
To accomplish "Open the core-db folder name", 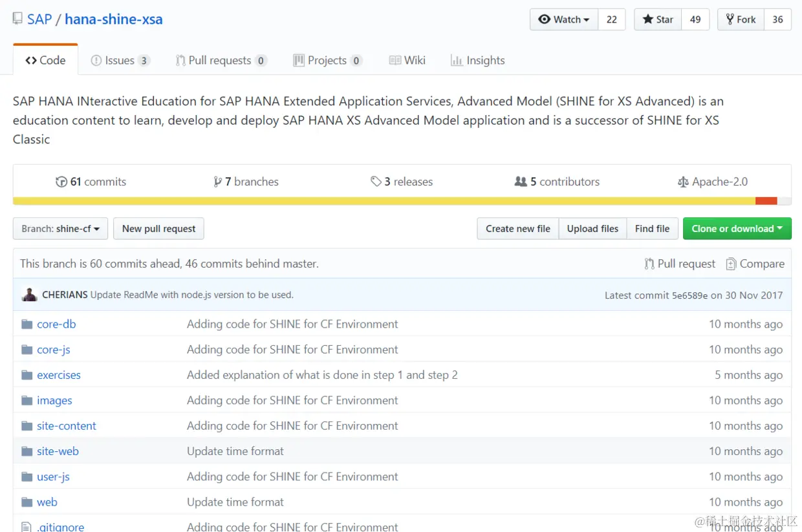I will click(x=56, y=324).
